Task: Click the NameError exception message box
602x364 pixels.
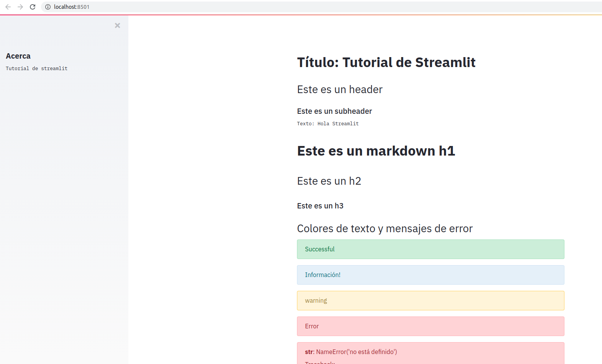Action: (x=430, y=353)
